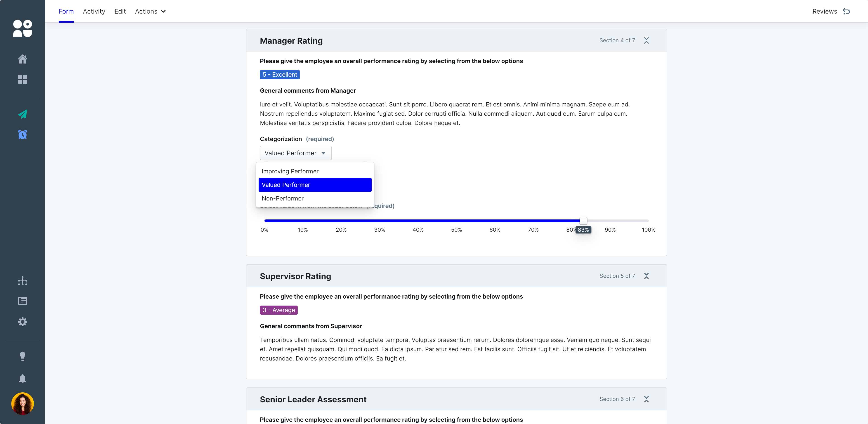Open the dashboard grid icon
868x424 pixels.
[x=23, y=79]
